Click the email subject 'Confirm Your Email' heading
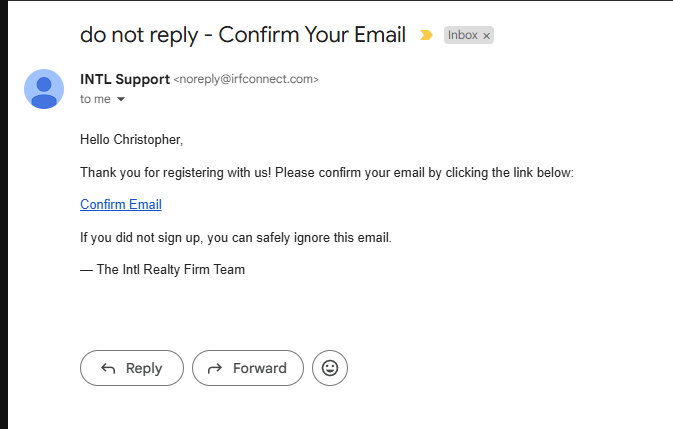Screen dimensions: 673x429 pos(312,35)
